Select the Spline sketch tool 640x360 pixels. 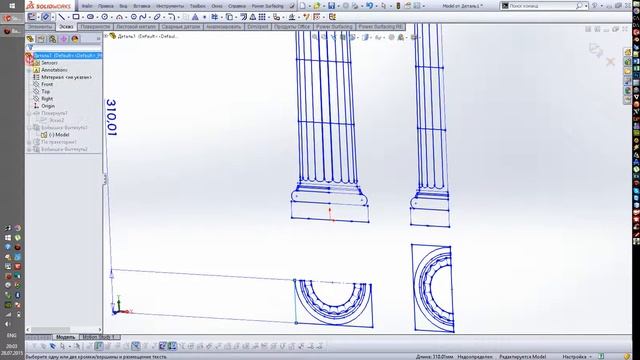(x=142, y=17)
